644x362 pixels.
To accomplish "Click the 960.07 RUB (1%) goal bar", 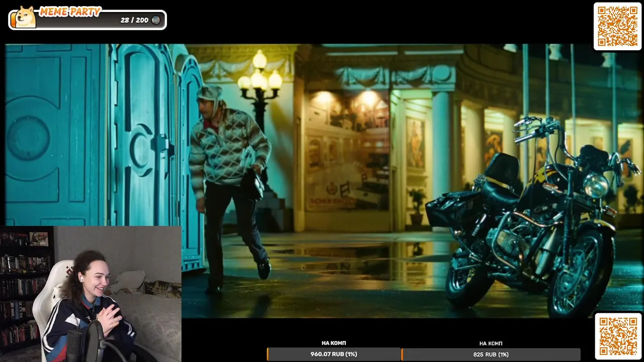I will point(334,354).
